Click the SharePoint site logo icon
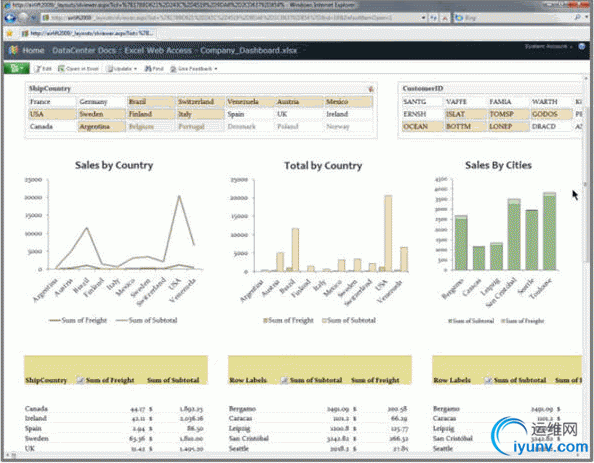This screenshot has height=463, width=594. click(x=13, y=50)
